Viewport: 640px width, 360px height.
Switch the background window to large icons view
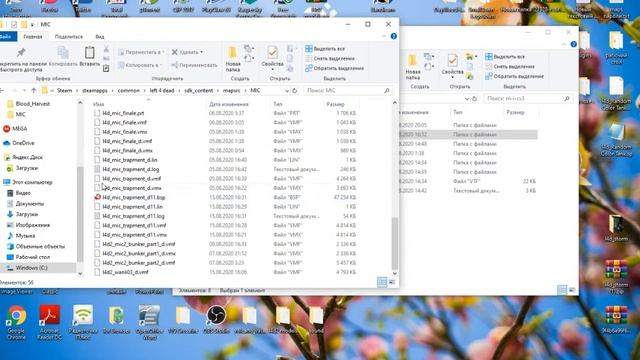pos(572,290)
